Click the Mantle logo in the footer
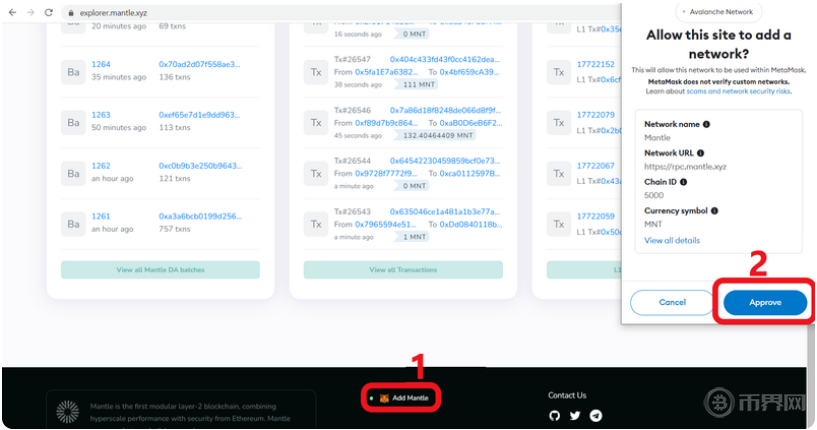This screenshot has width=817, height=430. (67, 412)
